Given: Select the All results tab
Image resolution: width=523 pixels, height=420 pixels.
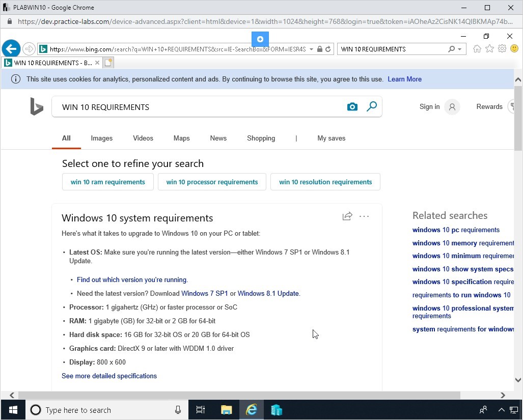Looking at the screenshot, I should point(66,138).
